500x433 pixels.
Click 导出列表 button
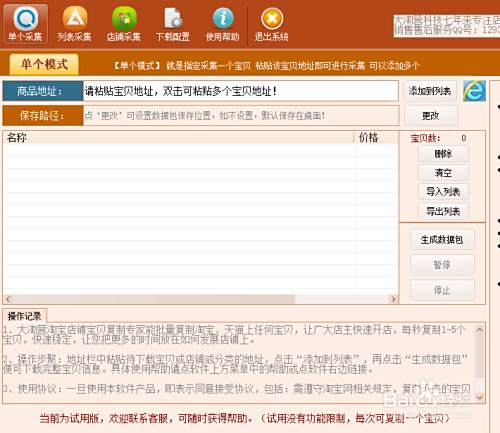click(443, 211)
